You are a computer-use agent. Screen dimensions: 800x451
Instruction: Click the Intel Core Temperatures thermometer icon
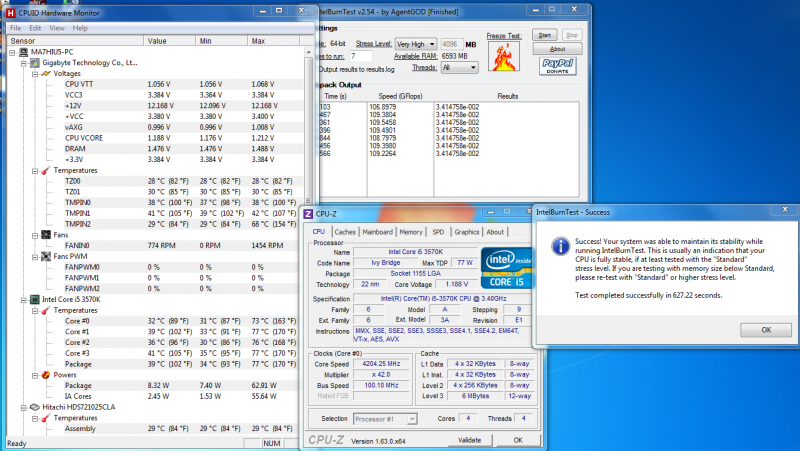pyautogui.click(x=46, y=310)
